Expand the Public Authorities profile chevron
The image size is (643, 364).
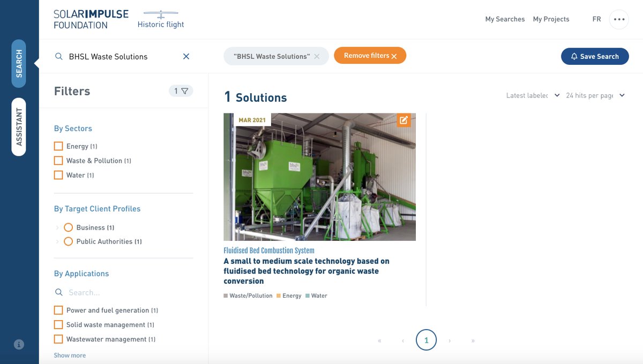58,241
